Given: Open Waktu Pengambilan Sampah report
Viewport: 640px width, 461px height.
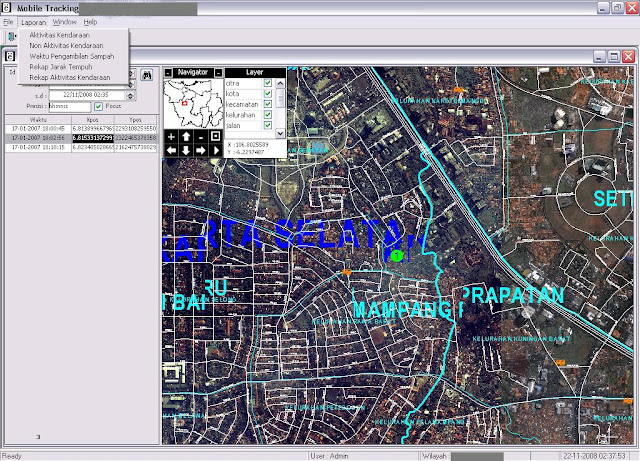Looking at the screenshot, I should click(71, 56).
